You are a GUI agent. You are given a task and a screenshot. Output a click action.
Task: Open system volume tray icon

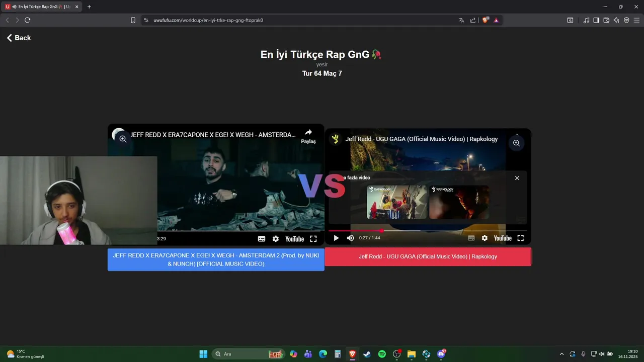(x=602, y=354)
